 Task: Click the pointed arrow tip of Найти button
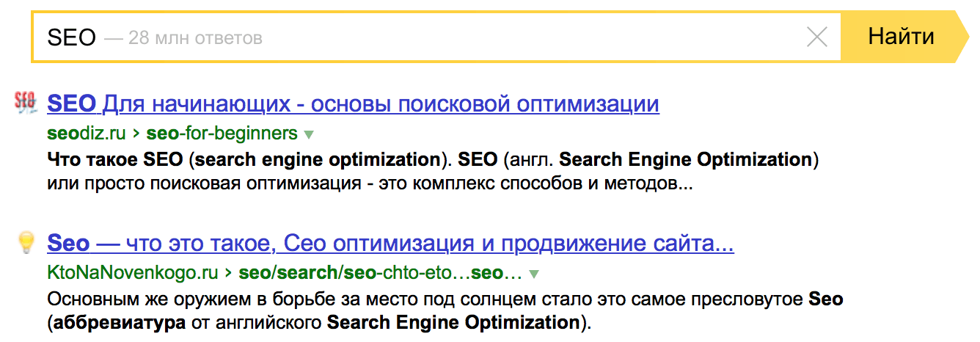962,36
